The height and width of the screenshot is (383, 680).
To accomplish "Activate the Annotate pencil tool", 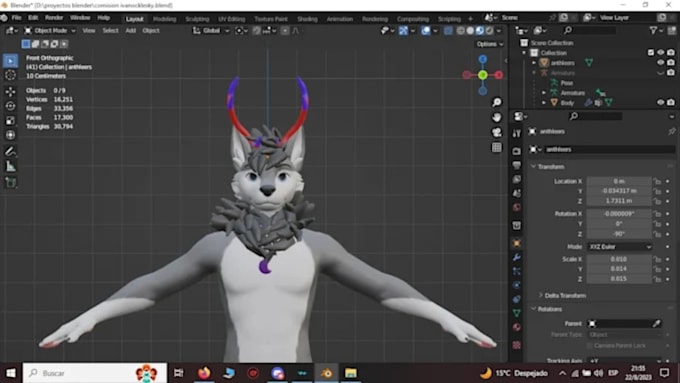I will (x=10, y=151).
